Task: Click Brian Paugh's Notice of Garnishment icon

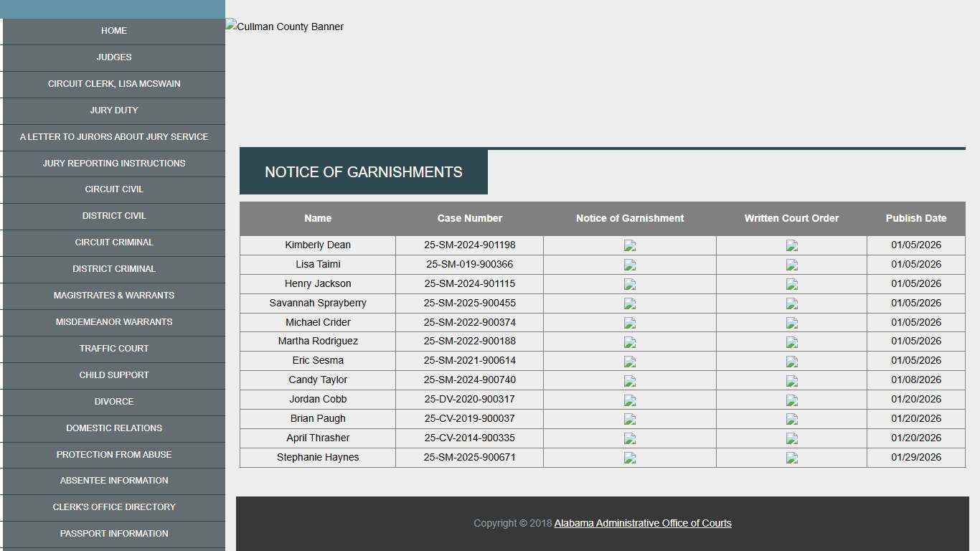Action: click(630, 419)
